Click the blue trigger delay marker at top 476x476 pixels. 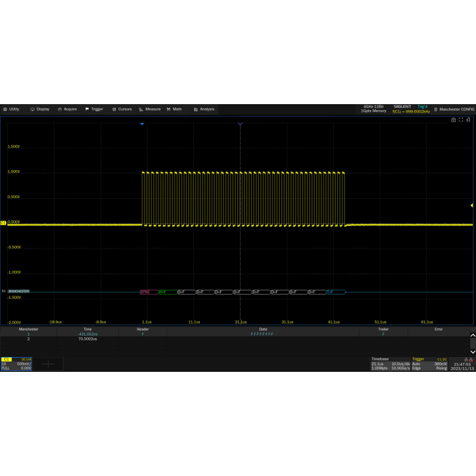(142, 124)
